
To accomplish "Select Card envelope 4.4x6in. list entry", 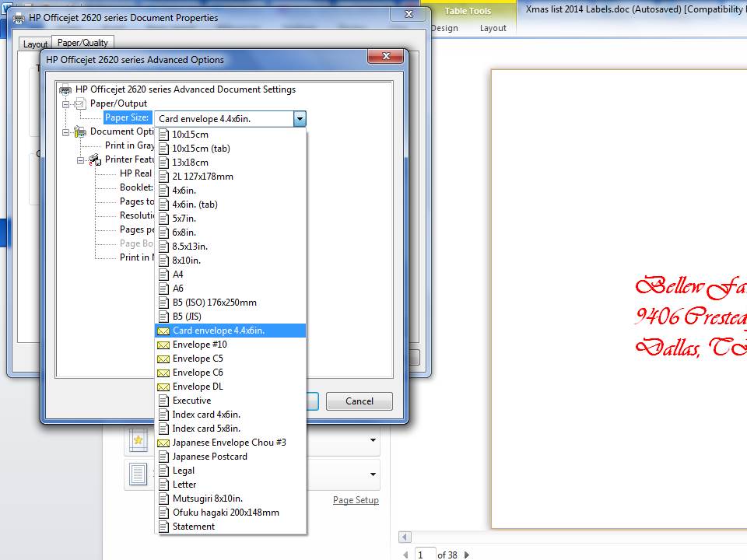I will (230, 331).
